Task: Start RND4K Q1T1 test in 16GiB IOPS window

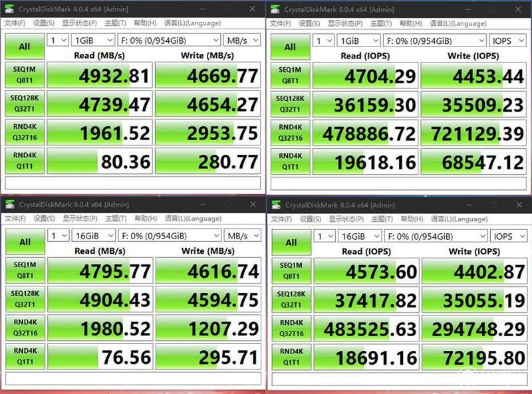Action: point(291,357)
